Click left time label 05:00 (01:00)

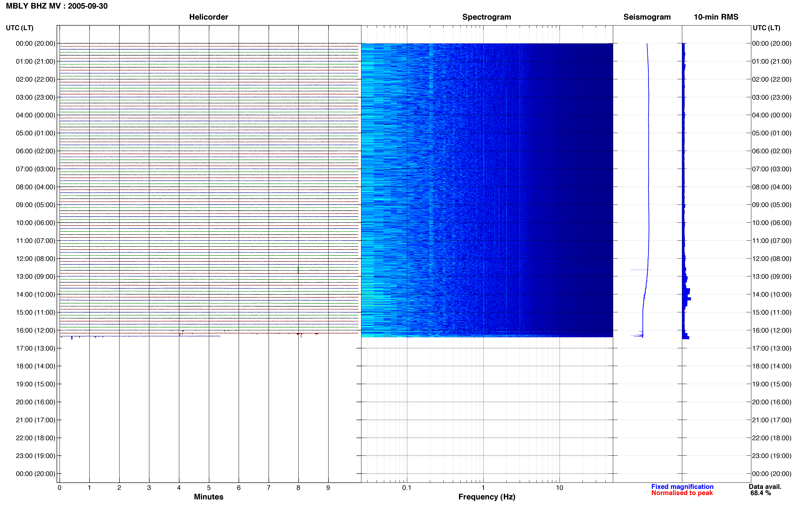[x=36, y=133]
